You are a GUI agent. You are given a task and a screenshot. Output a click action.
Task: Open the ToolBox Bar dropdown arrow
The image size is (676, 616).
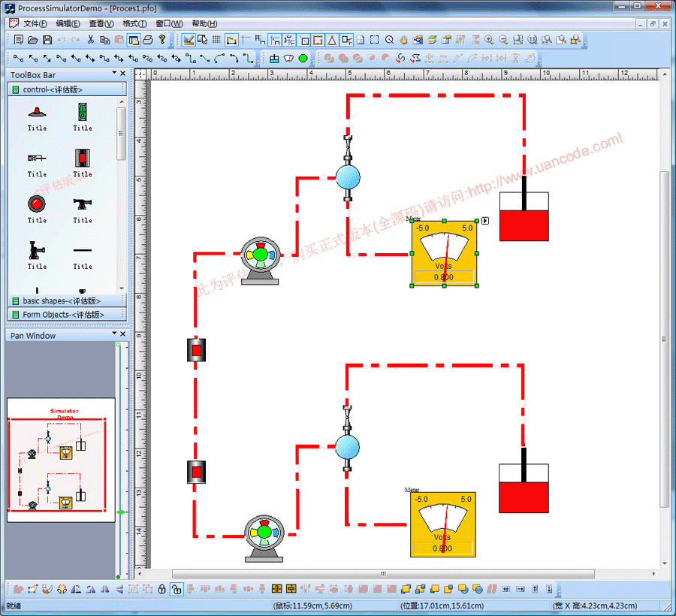tap(115, 74)
